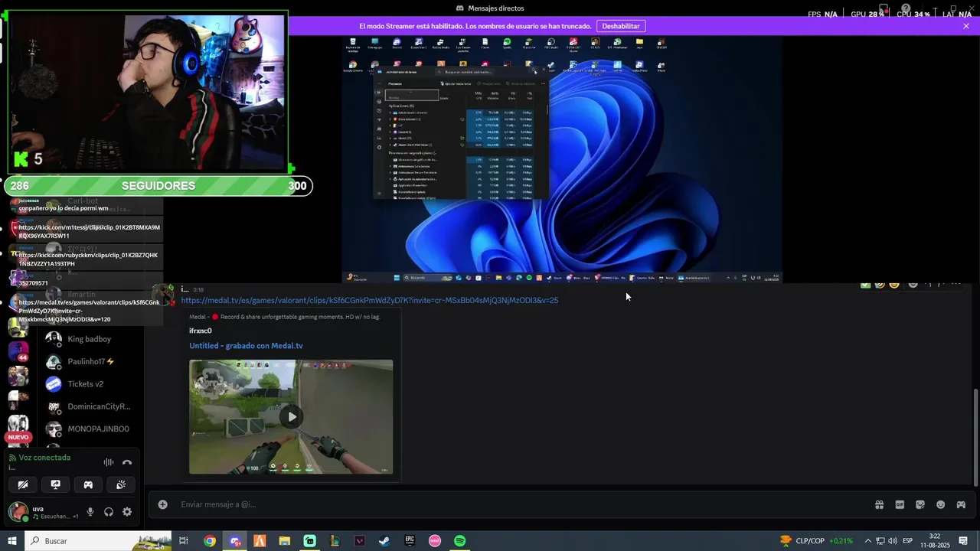The width and height of the screenshot is (980, 551).
Task: Open Valorant from the taskbar
Action: (360, 541)
